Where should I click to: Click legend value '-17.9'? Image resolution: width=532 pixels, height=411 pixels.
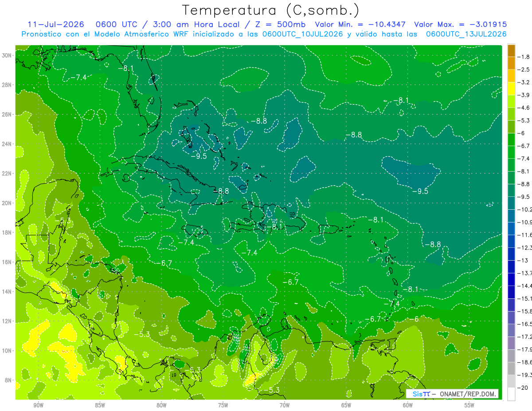point(525,349)
